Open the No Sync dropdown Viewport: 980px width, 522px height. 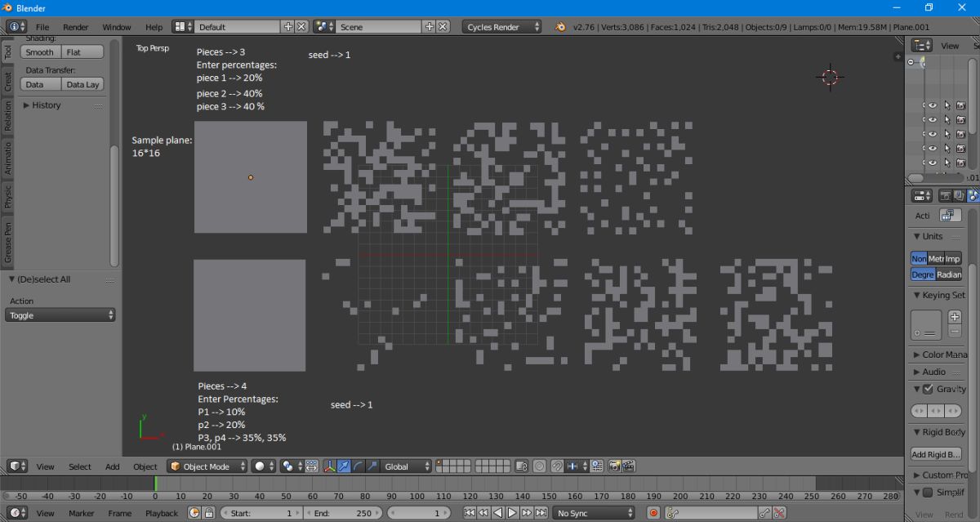pyautogui.click(x=594, y=513)
